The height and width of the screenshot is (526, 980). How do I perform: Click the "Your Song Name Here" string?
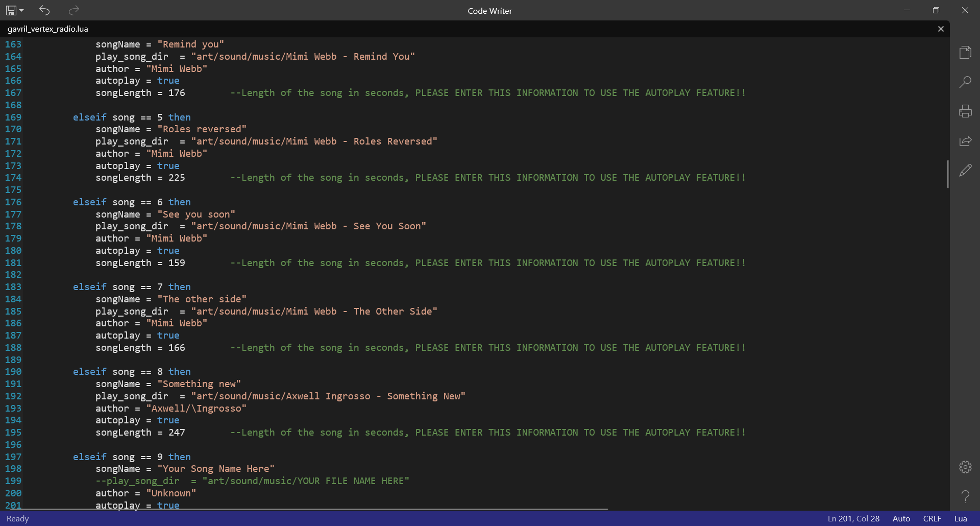[216, 469]
